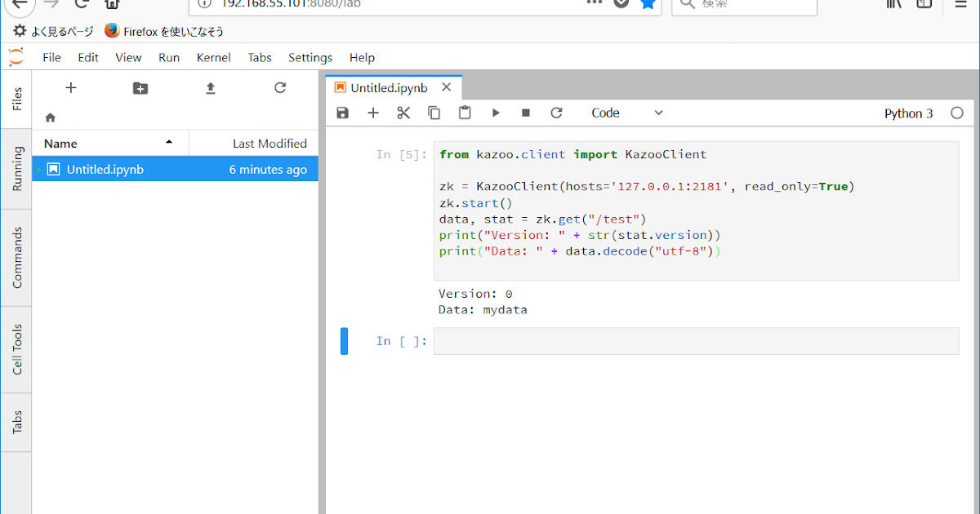
Task: Paste cells from the clipboard
Action: pos(465,113)
